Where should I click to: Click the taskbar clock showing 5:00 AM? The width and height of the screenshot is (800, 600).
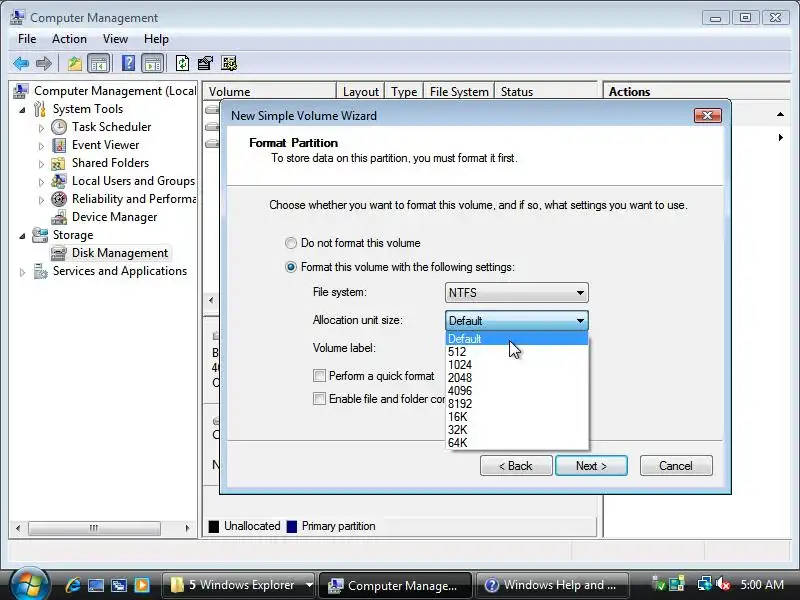762,585
